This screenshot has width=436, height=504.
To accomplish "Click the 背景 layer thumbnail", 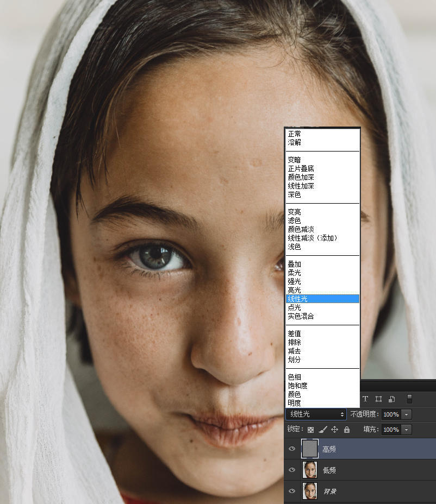I will click(310, 491).
